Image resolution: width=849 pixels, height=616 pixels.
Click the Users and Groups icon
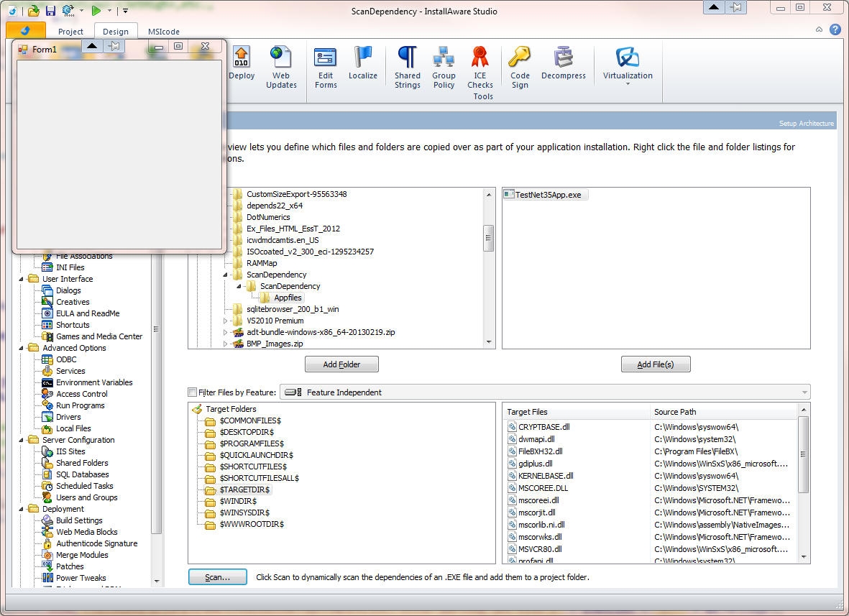click(47, 497)
